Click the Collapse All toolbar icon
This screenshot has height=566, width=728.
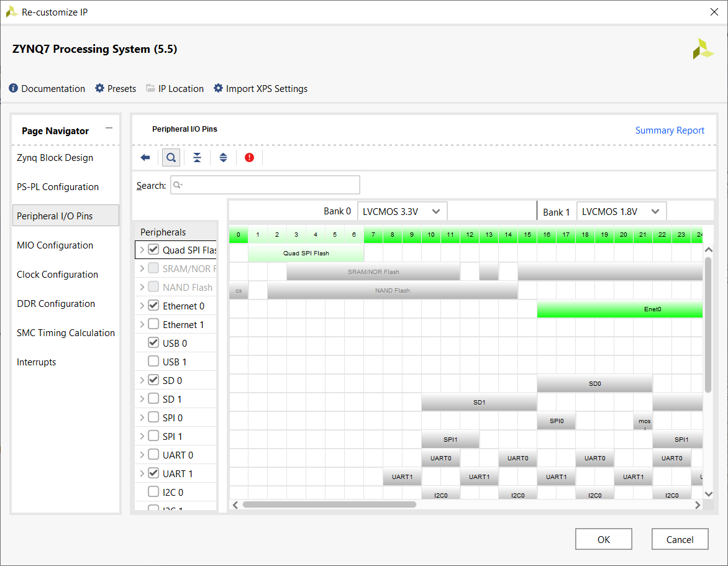coord(198,158)
